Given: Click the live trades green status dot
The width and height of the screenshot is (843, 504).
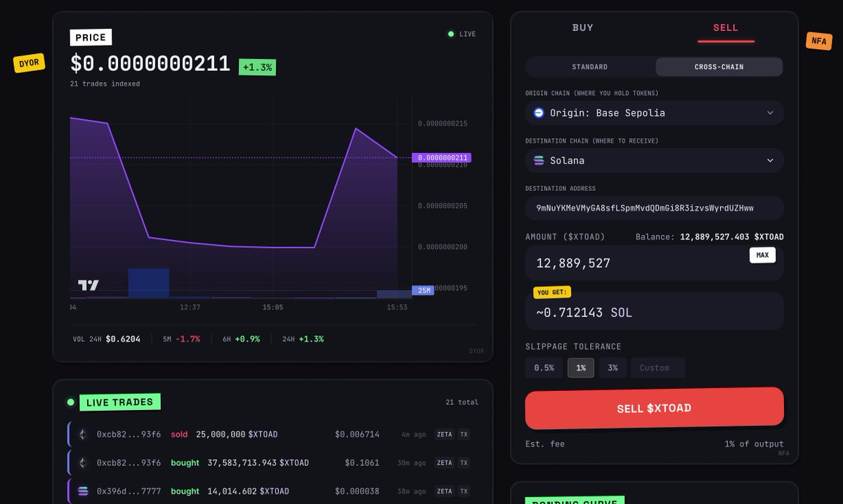Looking at the screenshot, I should [x=70, y=402].
